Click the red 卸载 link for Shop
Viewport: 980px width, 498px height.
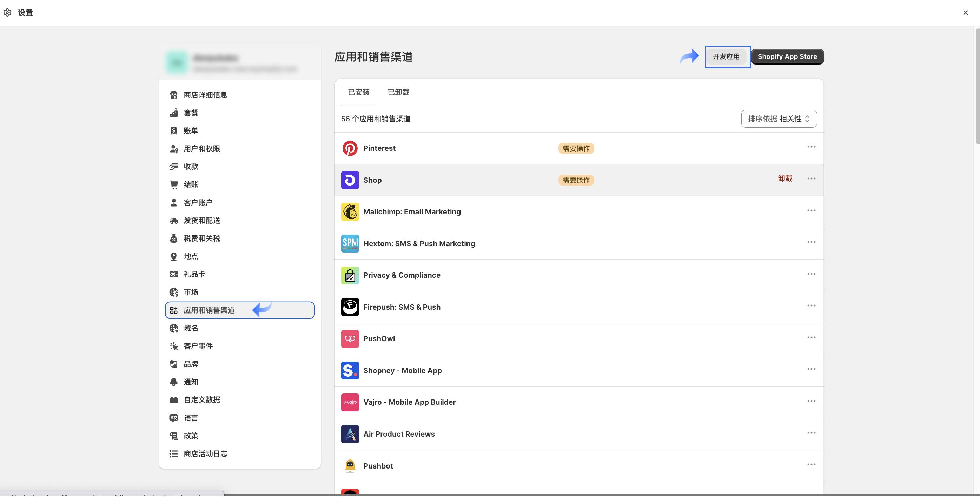[785, 179]
